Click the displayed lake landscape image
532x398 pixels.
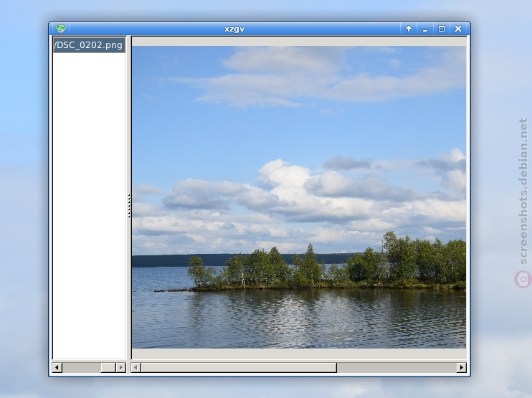(x=298, y=197)
